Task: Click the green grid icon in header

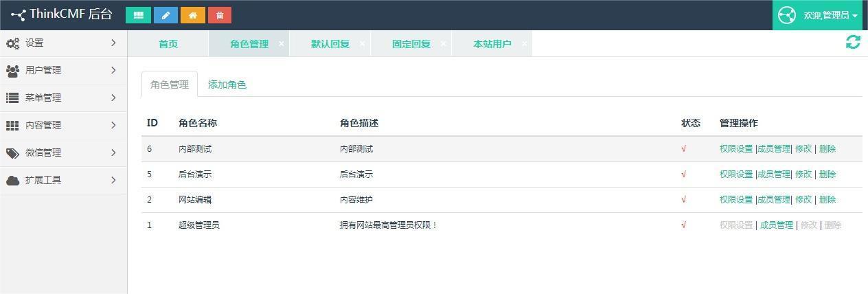Action: point(138,15)
